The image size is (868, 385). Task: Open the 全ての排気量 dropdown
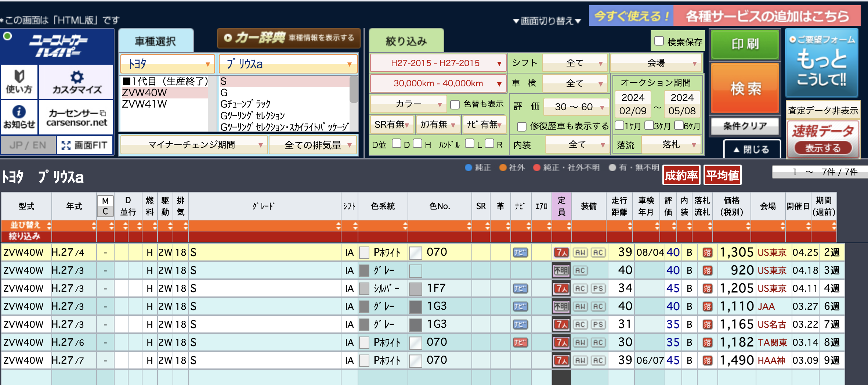[x=313, y=145]
